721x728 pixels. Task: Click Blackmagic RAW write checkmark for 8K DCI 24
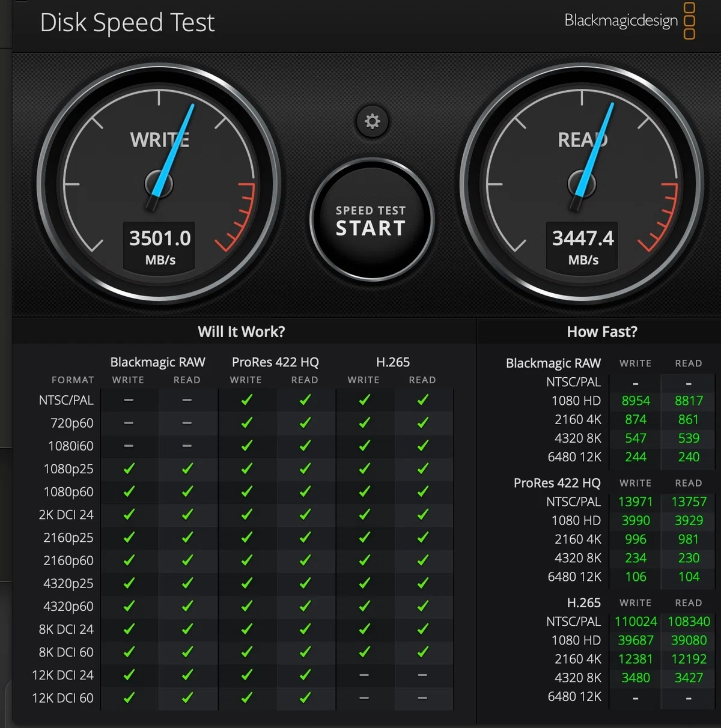tap(129, 629)
